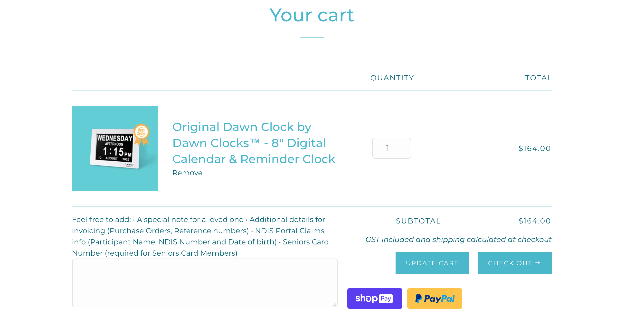The width and height of the screenshot is (644, 316).
Task: Click the subtotal amount $164.00
Action: pos(534,221)
